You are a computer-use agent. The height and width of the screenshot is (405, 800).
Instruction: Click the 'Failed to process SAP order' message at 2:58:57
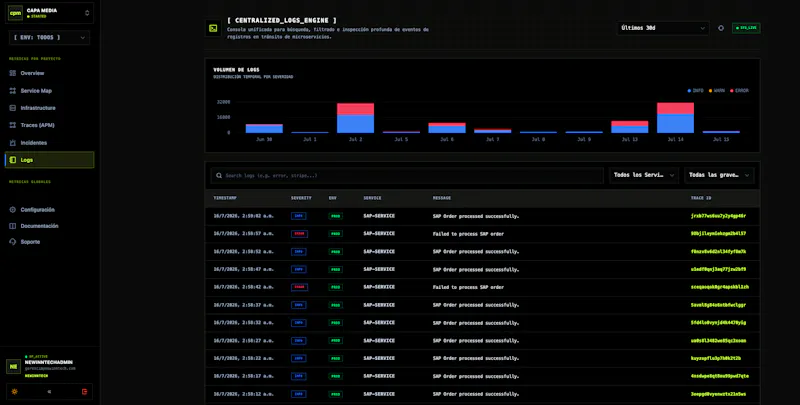[x=468, y=234]
